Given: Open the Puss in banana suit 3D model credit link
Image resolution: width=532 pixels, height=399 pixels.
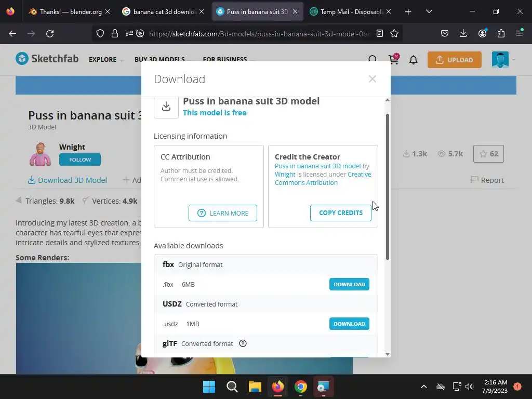Looking at the screenshot, I should [317, 166].
